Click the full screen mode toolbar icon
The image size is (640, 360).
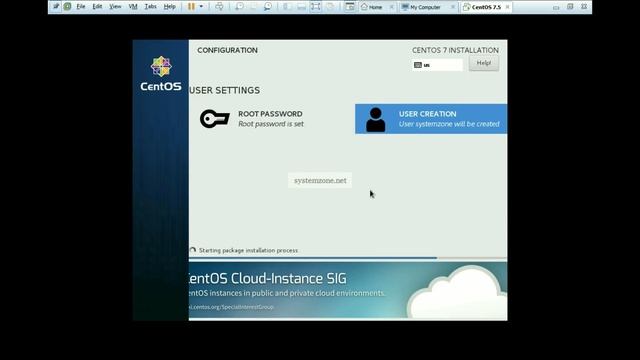pos(315,7)
